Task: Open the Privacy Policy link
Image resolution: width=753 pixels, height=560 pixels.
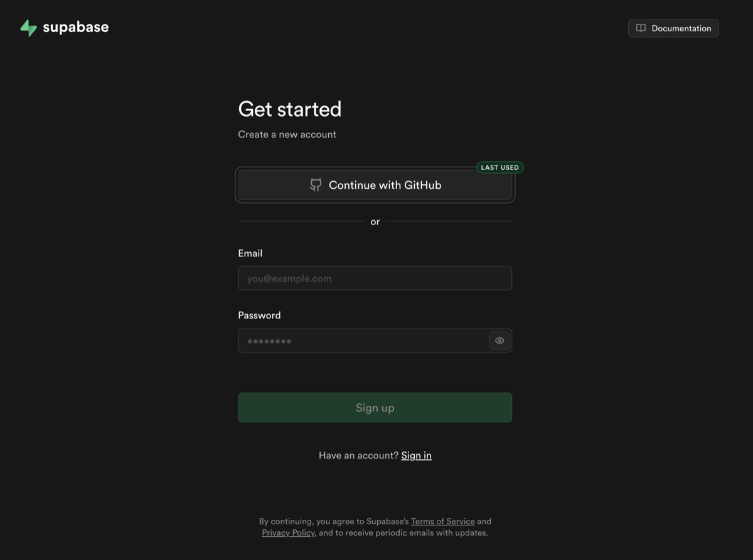Action: [288, 533]
